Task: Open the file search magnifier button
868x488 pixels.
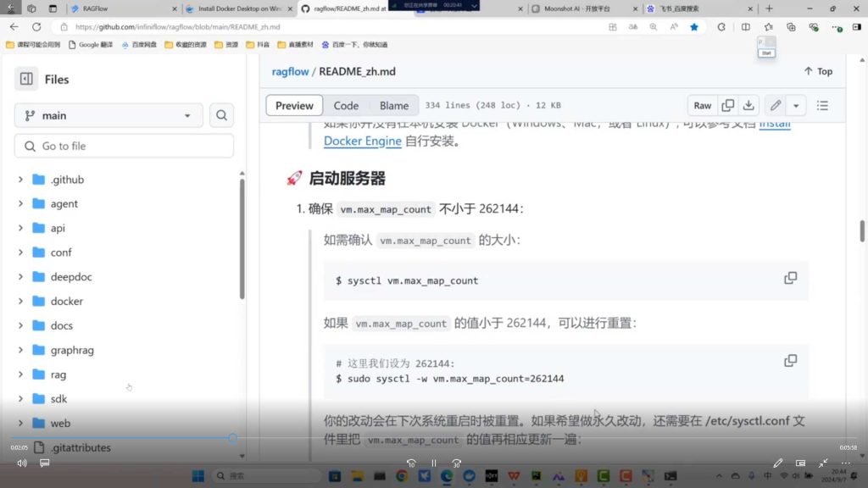Action: (x=221, y=115)
